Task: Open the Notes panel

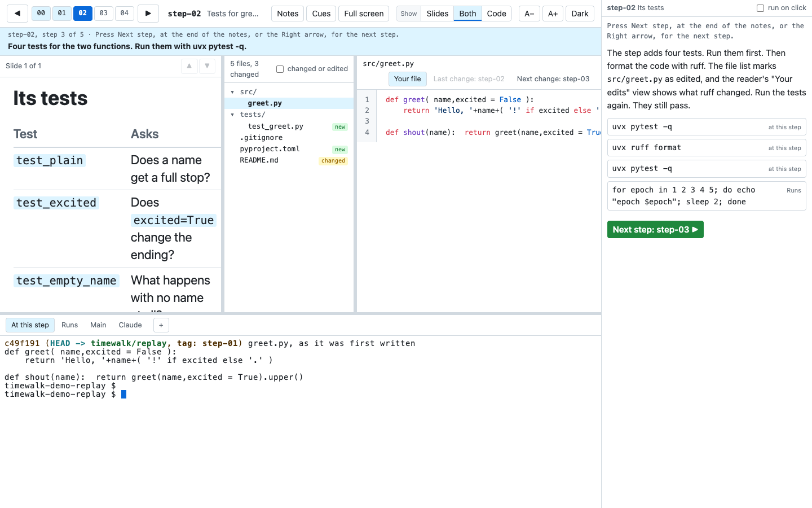Action: pyautogui.click(x=288, y=14)
